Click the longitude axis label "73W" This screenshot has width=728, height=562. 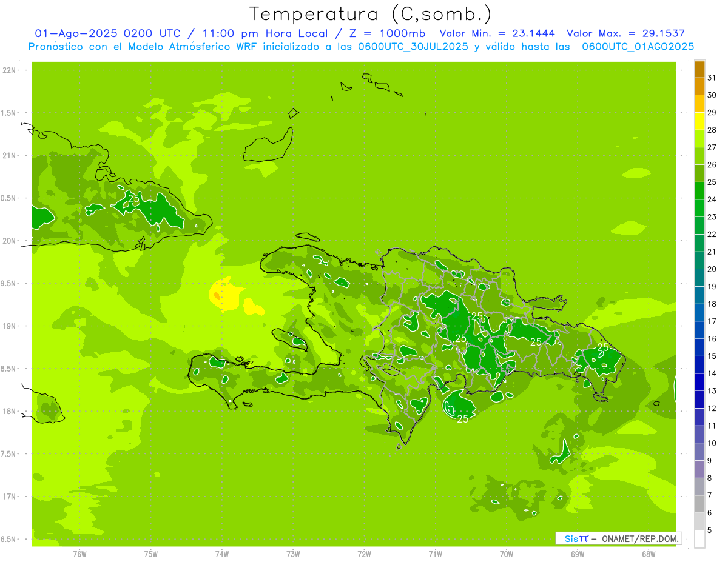click(x=293, y=554)
